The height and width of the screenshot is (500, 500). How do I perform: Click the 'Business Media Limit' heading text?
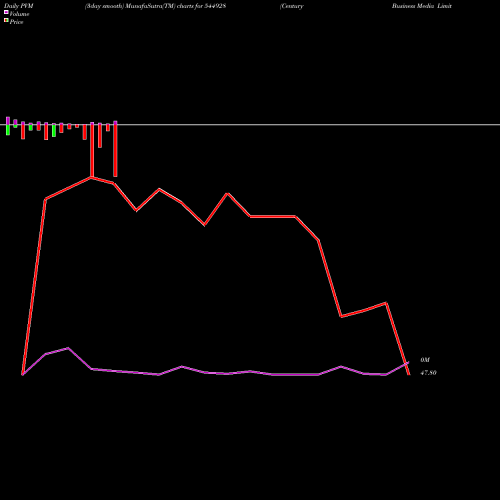tap(422, 6)
